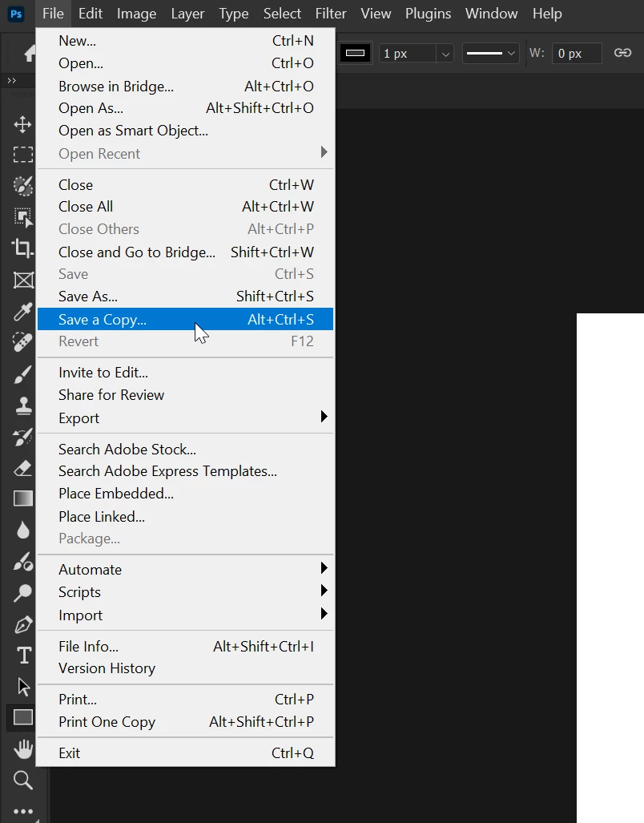644x823 pixels.
Task: Open the Edit menu
Action: point(91,14)
